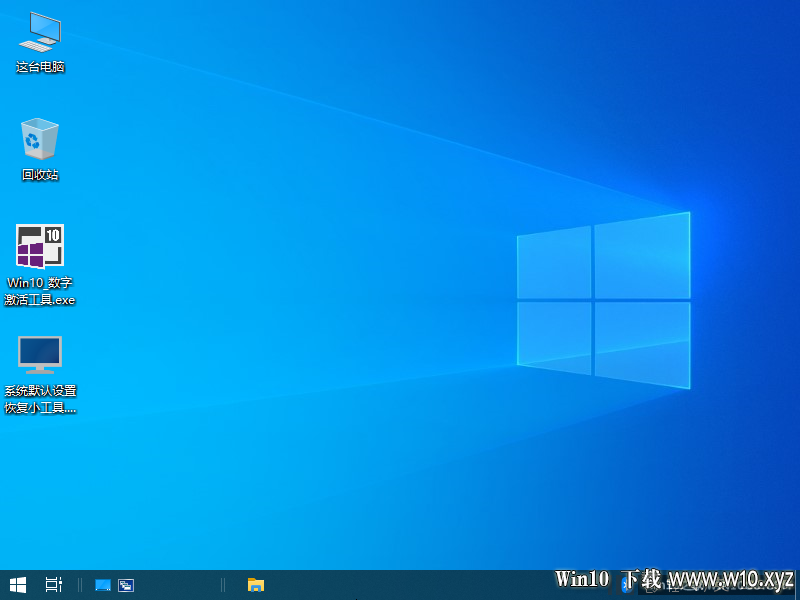Image resolution: width=800 pixels, height=600 pixels.
Task: Click the 回收站 label text
Action: tap(40, 174)
